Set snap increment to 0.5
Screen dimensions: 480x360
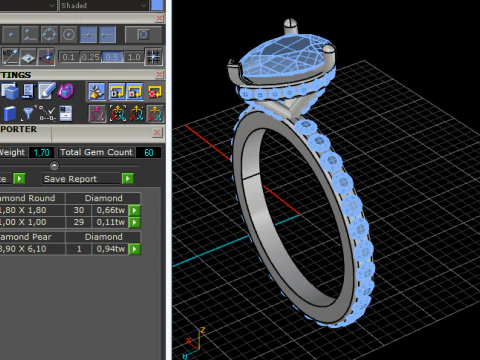pyautogui.click(x=112, y=57)
